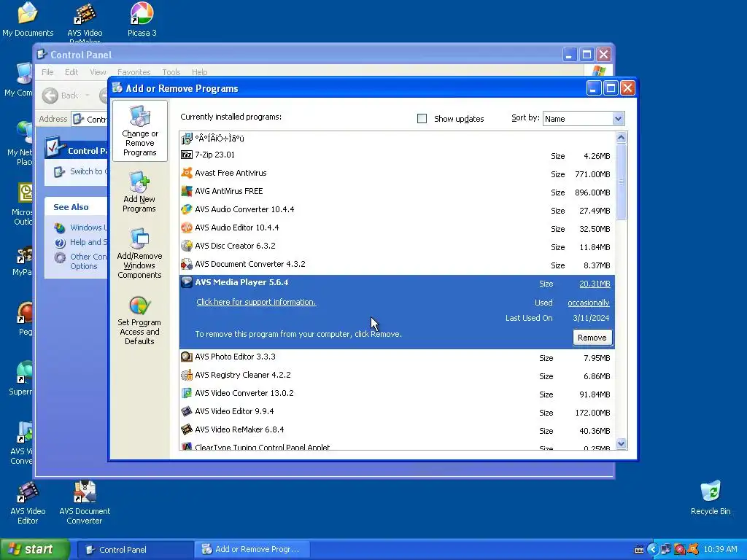Click scrollbar up arrow in programs list
The height and width of the screenshot is (560, 747).
[x=621, y=138]
